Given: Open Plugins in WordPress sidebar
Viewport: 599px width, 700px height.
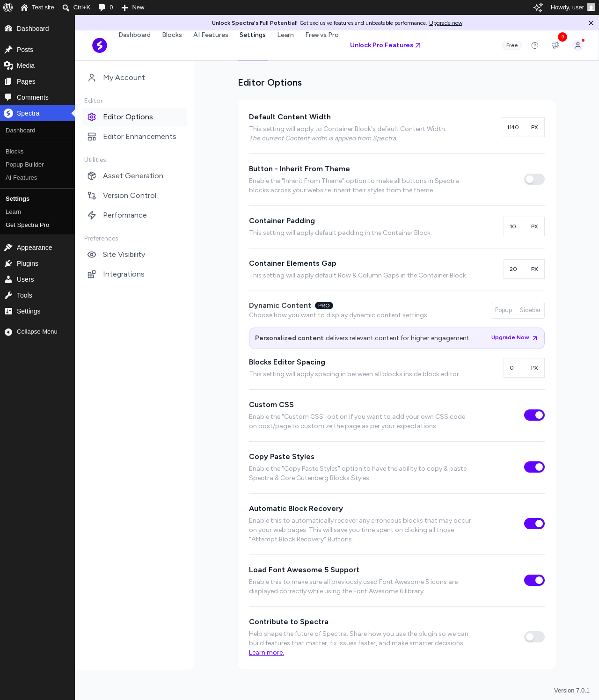Looking at the screenshot, I should point(37,263).
